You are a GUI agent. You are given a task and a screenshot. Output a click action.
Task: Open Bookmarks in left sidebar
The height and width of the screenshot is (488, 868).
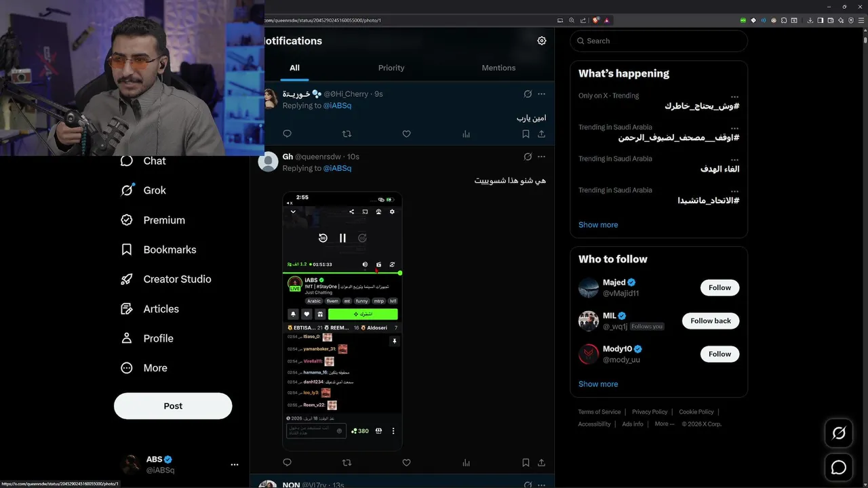[x=158, y=249]
